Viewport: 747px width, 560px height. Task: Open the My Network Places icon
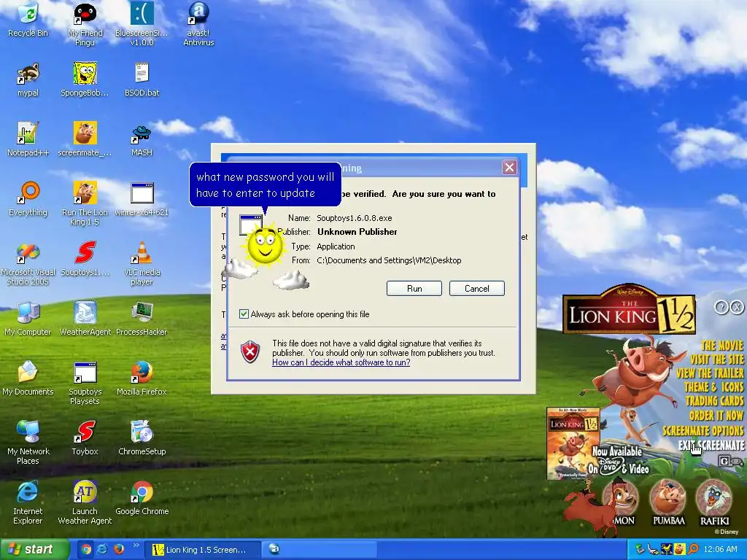pyautogui.click(x=28, y=443)
